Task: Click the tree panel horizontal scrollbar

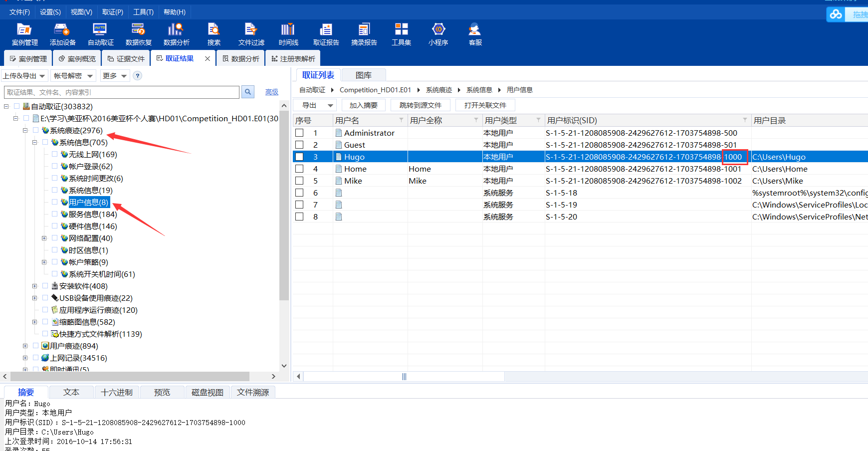Action: (x=130, y=376)
